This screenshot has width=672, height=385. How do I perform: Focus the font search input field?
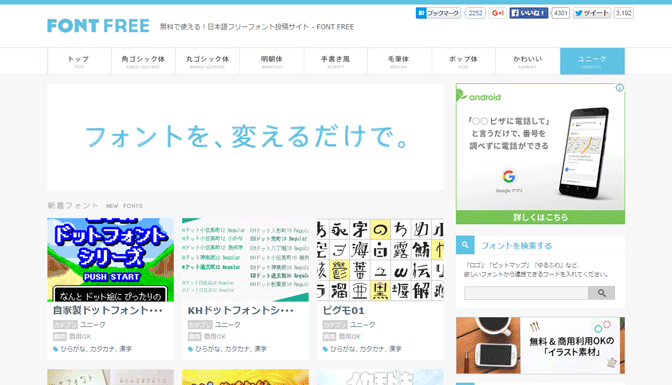point(526,293)
